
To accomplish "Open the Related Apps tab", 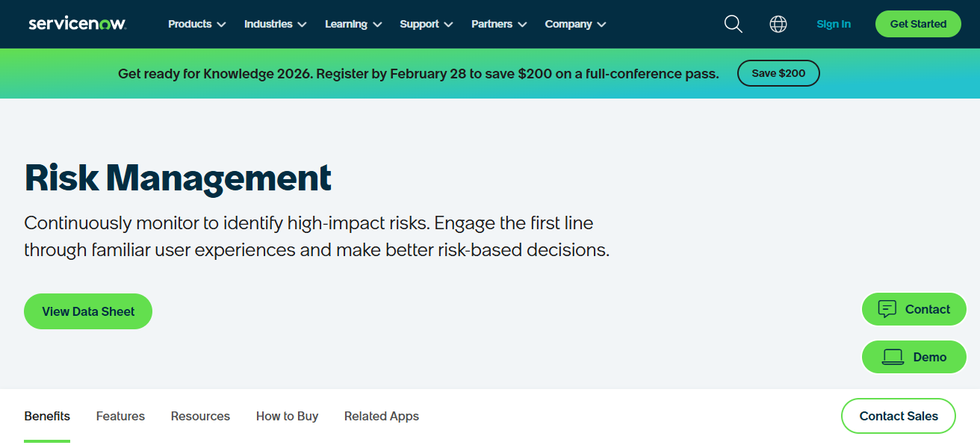I will click(x=381, y=416).
